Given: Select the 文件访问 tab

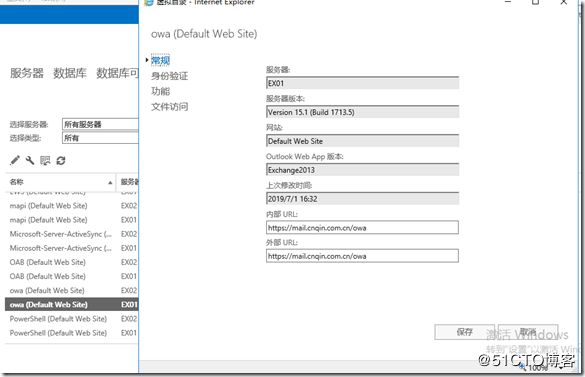Looking at the screenshot, I should (169, 107).
